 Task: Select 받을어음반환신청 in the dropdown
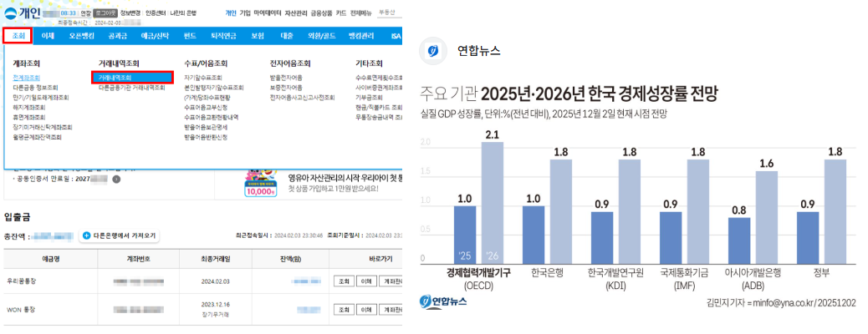[206, 137]
